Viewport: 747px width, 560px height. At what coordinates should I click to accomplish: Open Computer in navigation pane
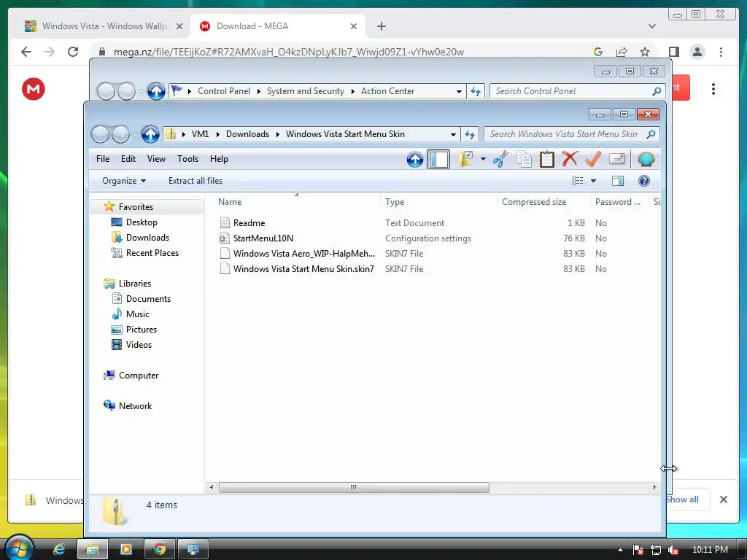(x=138, y=376)
